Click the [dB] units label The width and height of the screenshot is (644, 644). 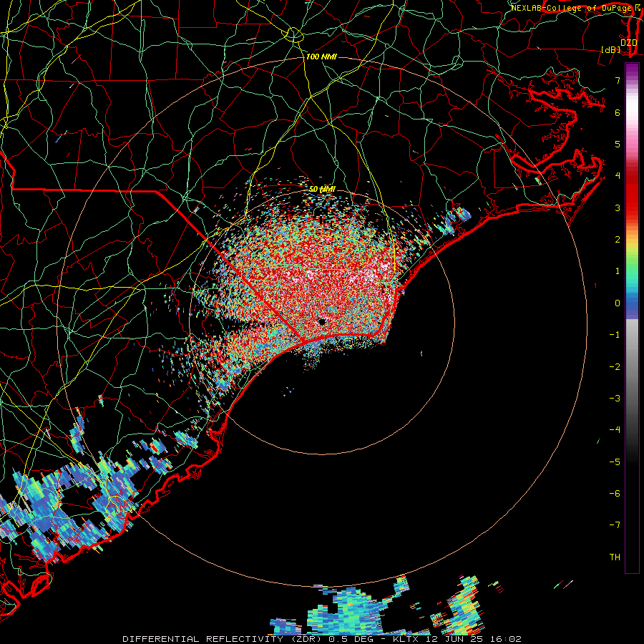pyautogui.click(x=611, y=49)
